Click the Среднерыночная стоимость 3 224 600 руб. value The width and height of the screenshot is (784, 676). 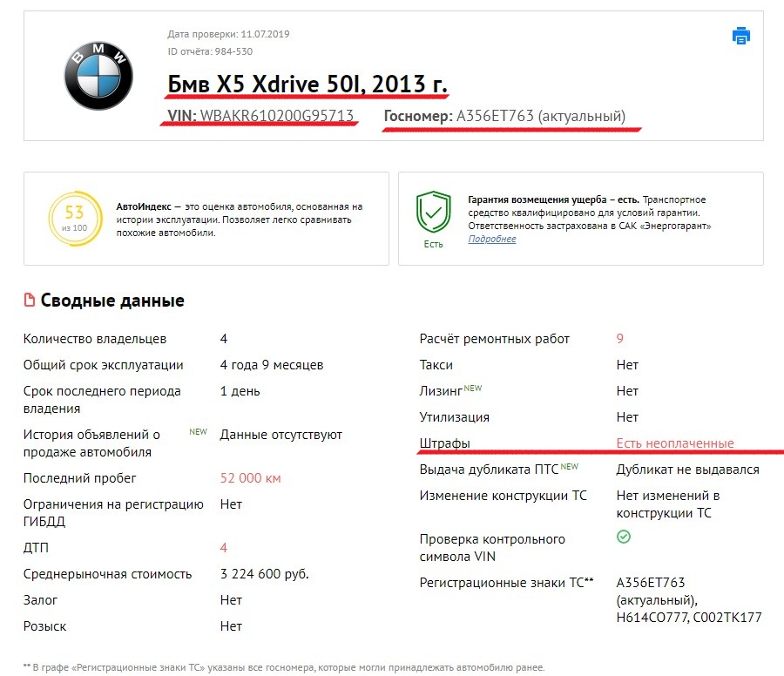265,573
